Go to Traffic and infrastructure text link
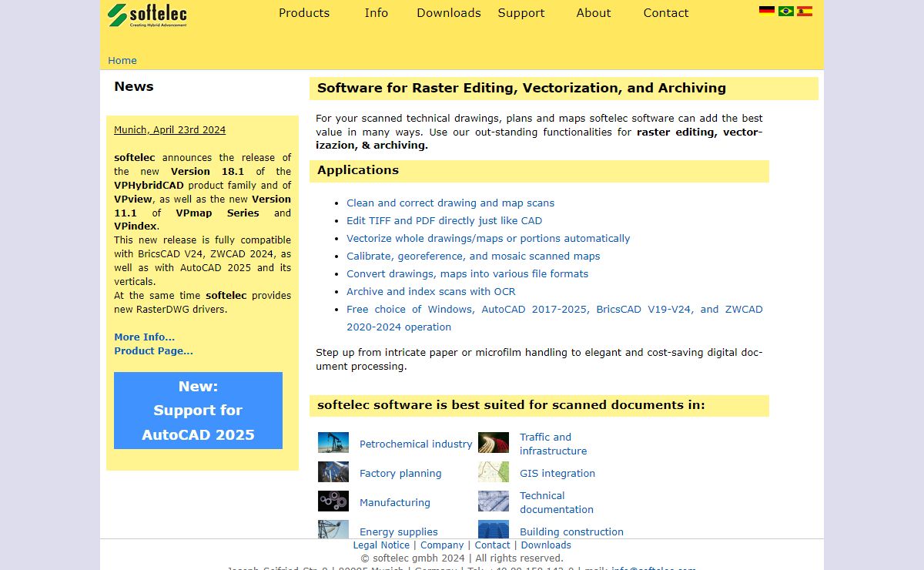 click(553, 444)
